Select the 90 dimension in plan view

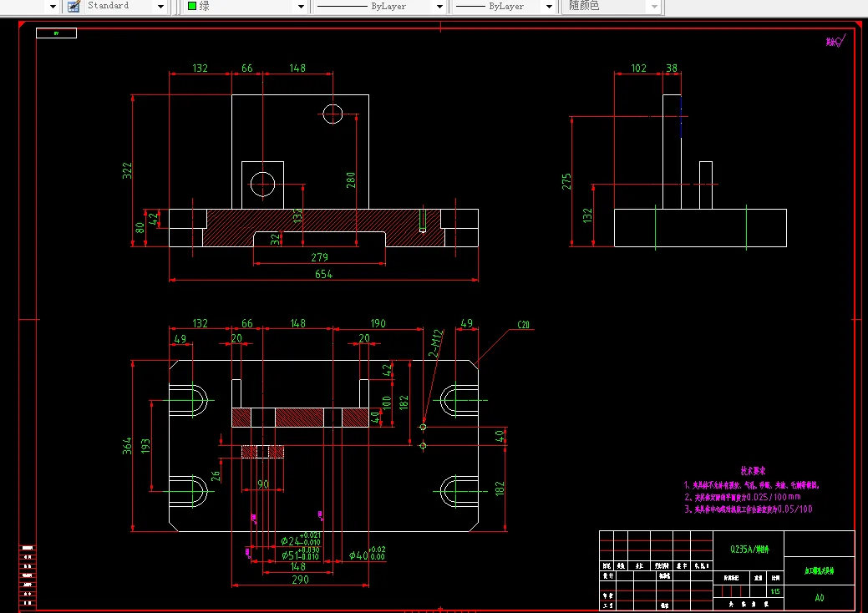click(263, 484)
